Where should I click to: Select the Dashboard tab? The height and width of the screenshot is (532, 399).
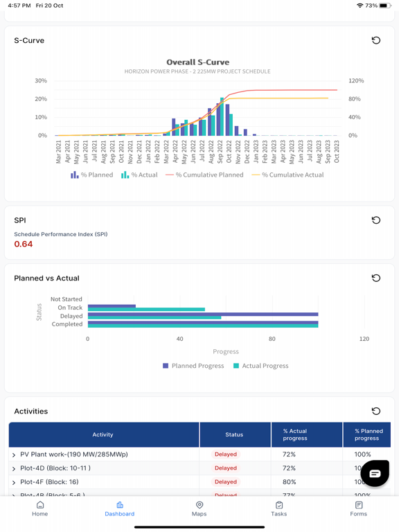(x=119, y=509)
